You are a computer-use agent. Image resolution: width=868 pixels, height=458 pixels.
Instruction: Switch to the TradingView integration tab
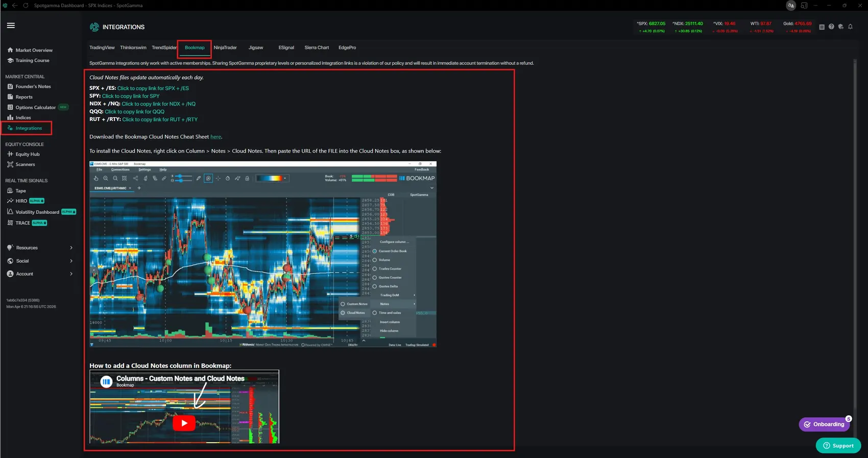pyautogui.click(x=102, y=47)
